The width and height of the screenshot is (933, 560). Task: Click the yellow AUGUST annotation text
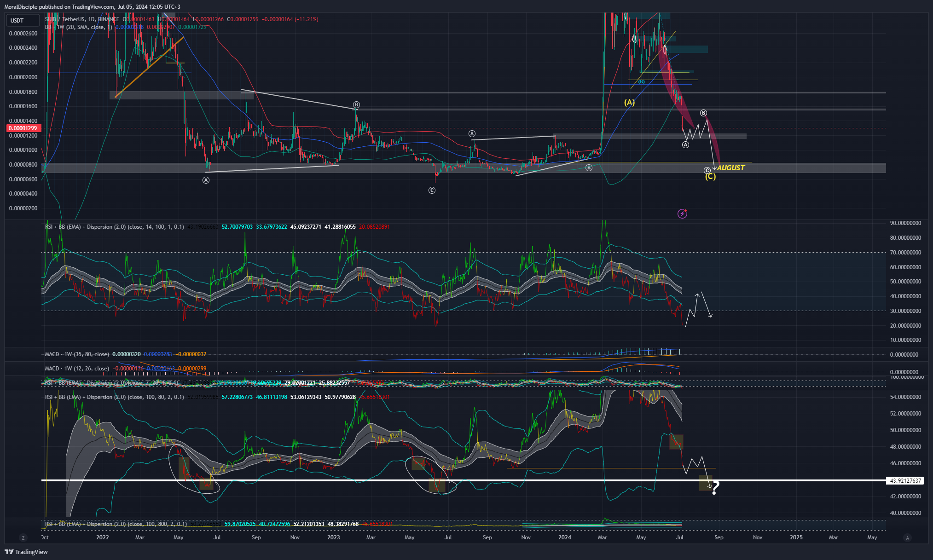[x=730, y=168]
